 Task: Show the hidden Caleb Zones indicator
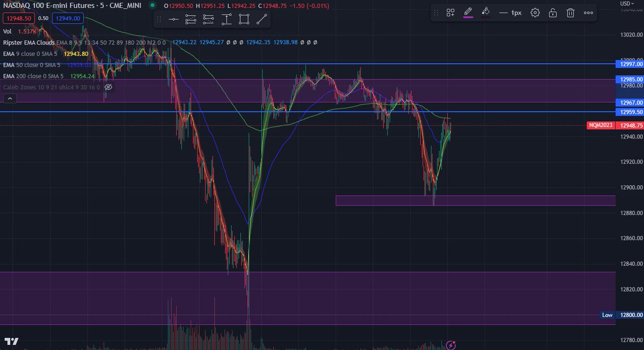coord(108,87)
